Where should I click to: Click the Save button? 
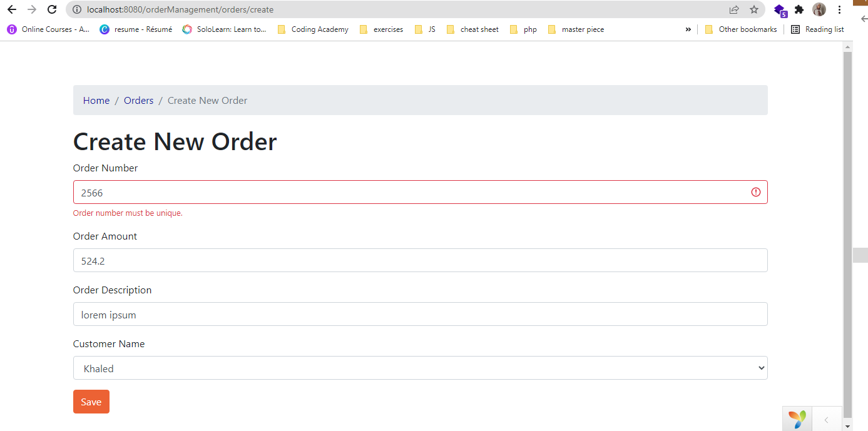91,401
